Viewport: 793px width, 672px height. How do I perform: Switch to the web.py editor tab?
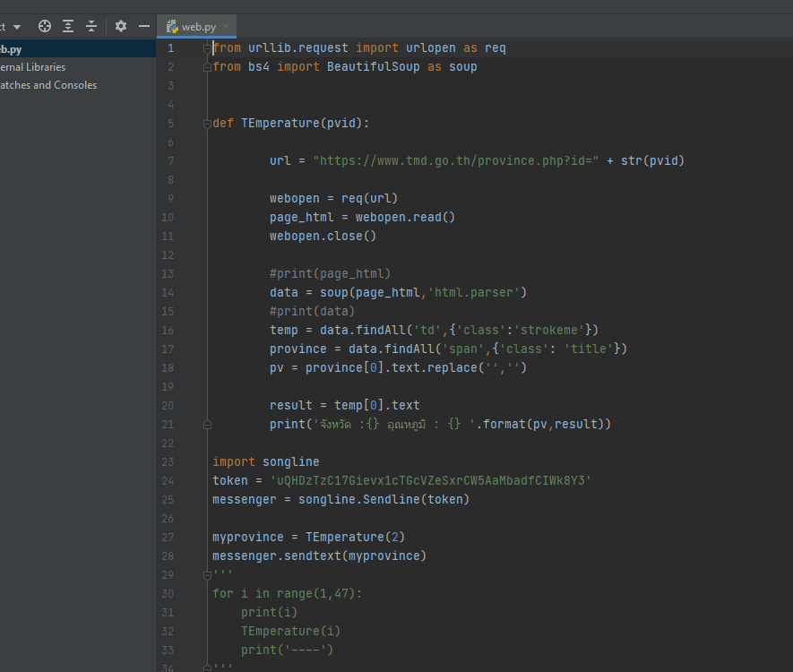[x=196, y=27]
